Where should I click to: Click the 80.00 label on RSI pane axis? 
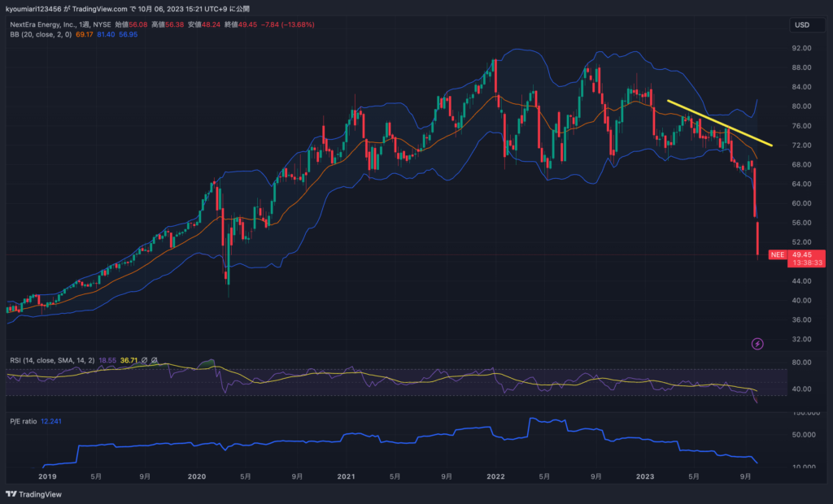pyautogui.click(x=801, y=363)
